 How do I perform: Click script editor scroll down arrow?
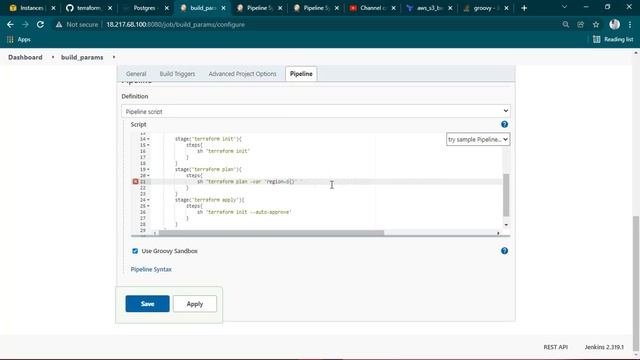506,225
